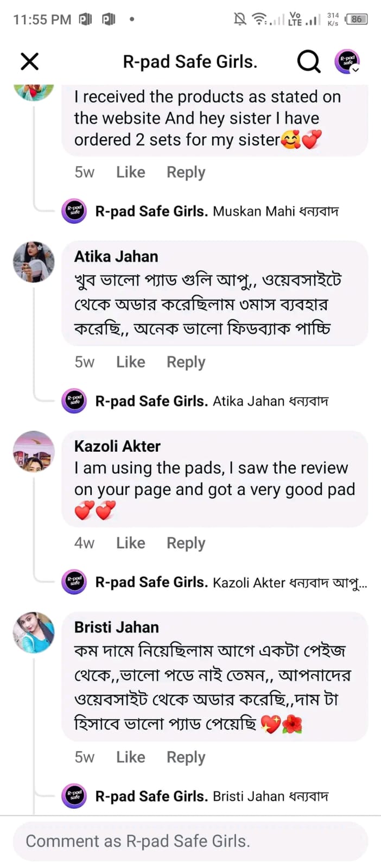The width and height of the screenshot is (381, 868).
Task: Like Kazoli Akter's comment
Action: tap(130, 543)
